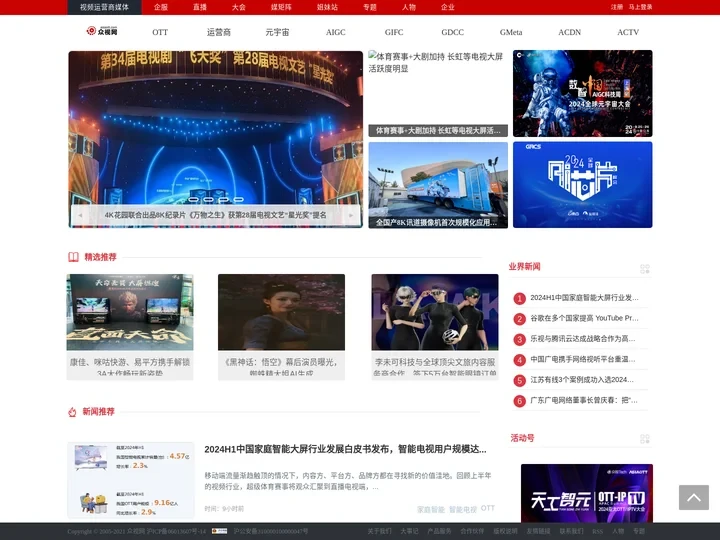
Task: Open the 姐妹站 menu item
Action: (x=327, y=7)
